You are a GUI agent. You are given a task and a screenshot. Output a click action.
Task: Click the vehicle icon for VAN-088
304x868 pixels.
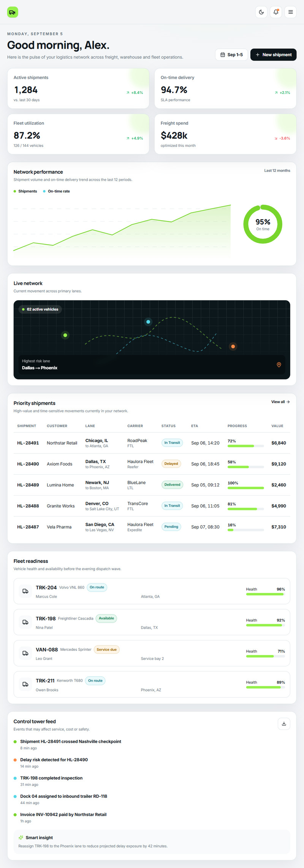coord(25,653)
